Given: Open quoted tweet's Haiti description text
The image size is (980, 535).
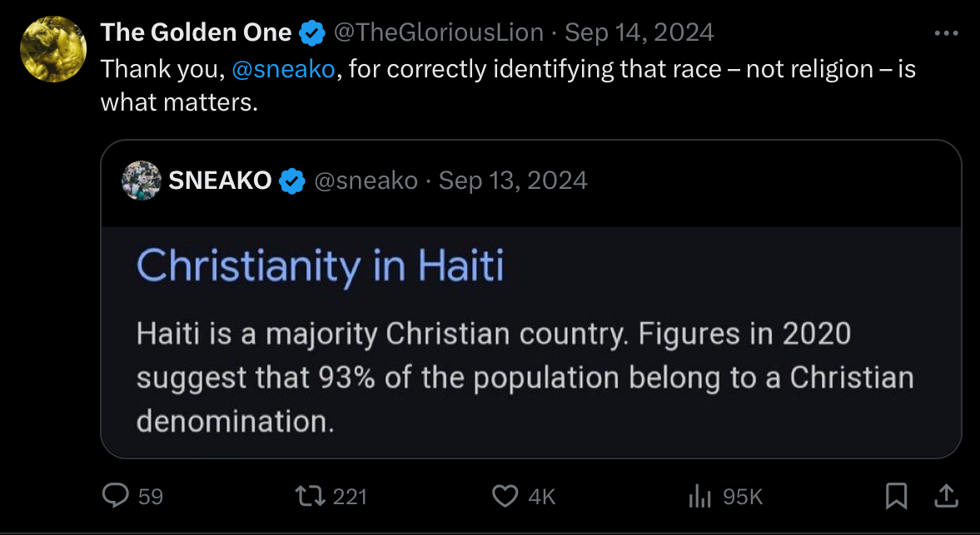Looking at the screenshot, I should [x=525, y=378].
